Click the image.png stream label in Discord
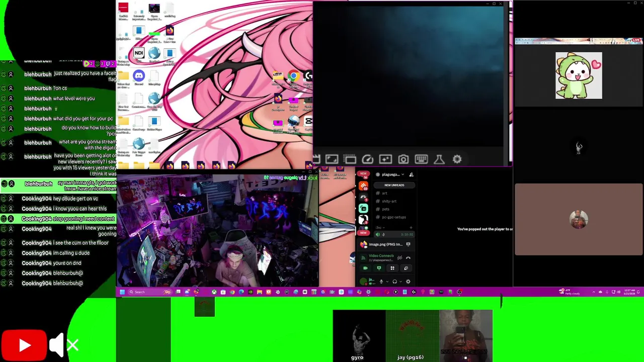The width and height of the screenshot is (644, 362). [x=385, y=244]
